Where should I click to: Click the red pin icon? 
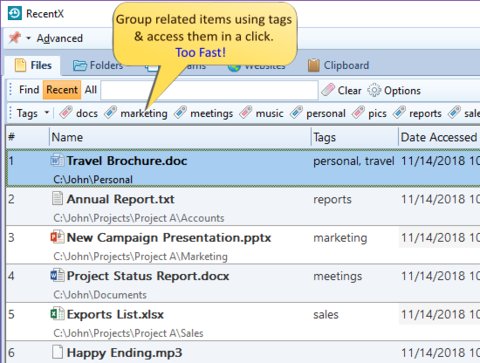(x=14, y=38)
